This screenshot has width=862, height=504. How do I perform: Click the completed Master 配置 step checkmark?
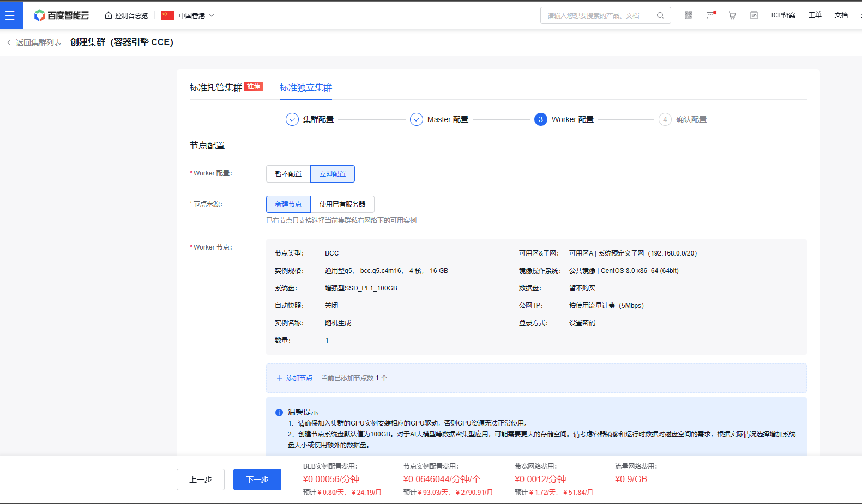click(x=417, y=119)
